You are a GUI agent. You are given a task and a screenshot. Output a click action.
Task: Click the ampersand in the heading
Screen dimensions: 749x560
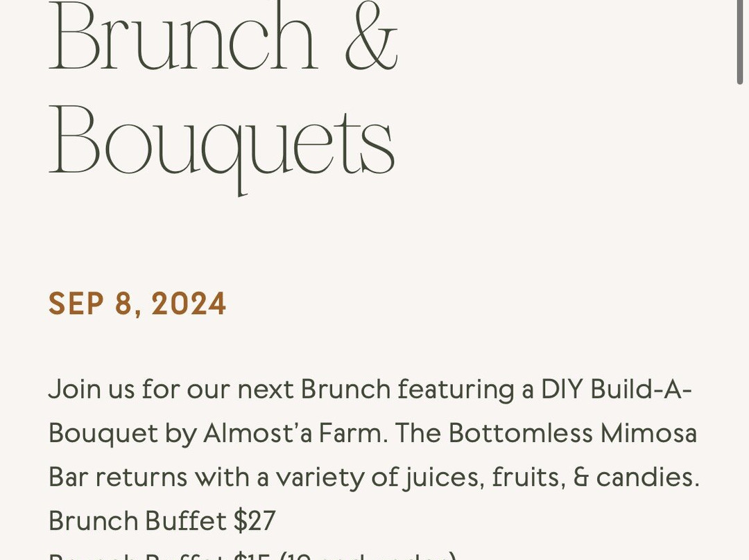[372, 36]
